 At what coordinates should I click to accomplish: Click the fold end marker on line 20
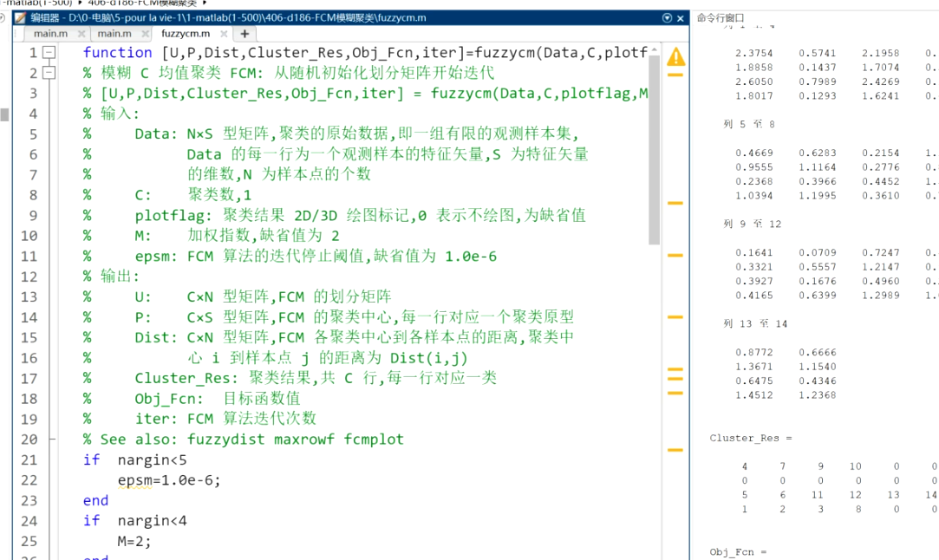tap(52, 439)
